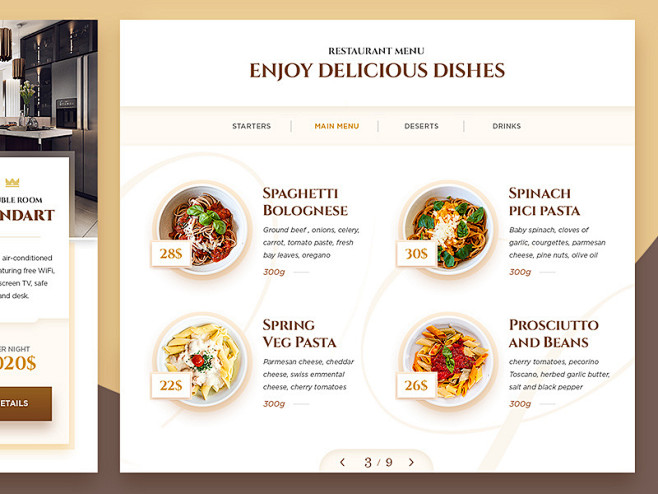Select Spring Veg Pasta dish image

[x=202, y=361]
